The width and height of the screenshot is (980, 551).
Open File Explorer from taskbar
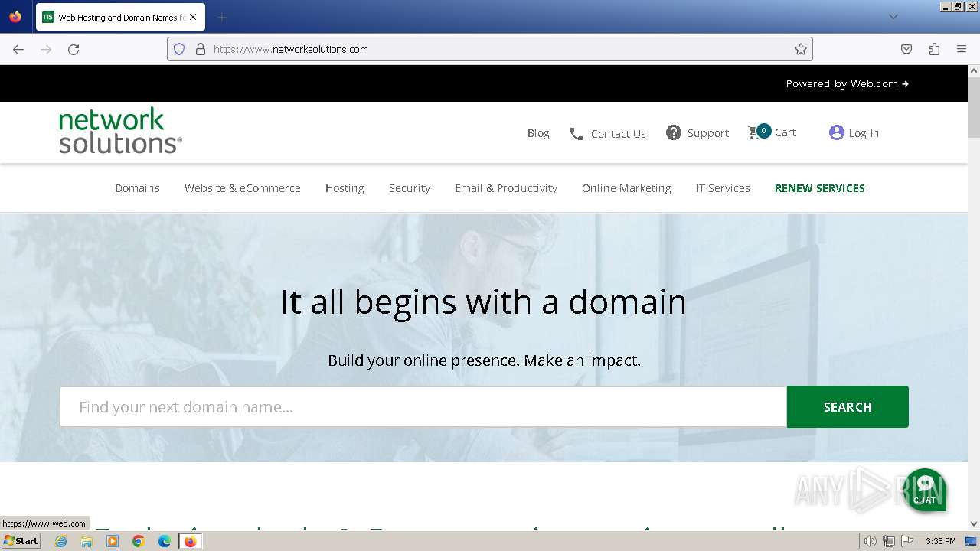[x=87, y=541]
